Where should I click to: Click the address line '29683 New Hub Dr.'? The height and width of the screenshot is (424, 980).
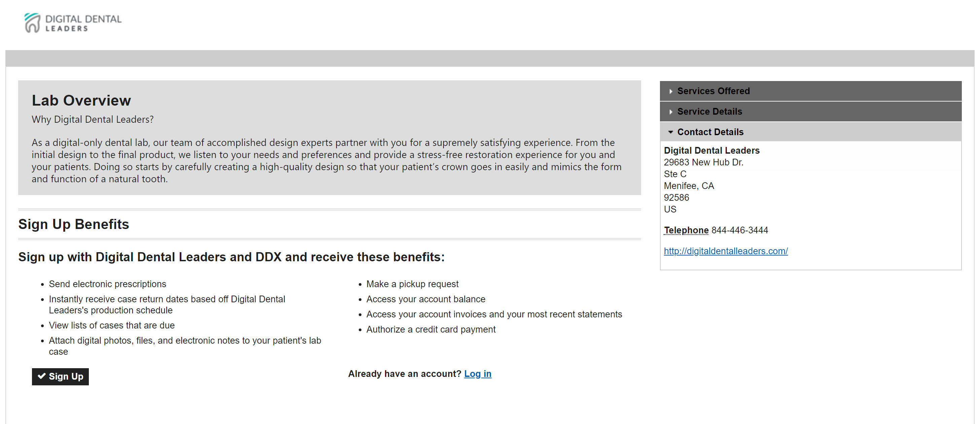pyautogui.click(x=703, y=162)
